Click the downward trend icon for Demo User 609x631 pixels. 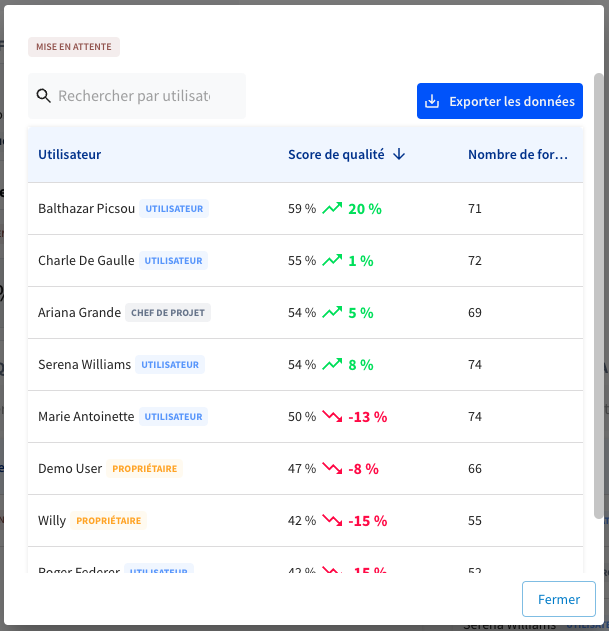(x=332, y=468)
